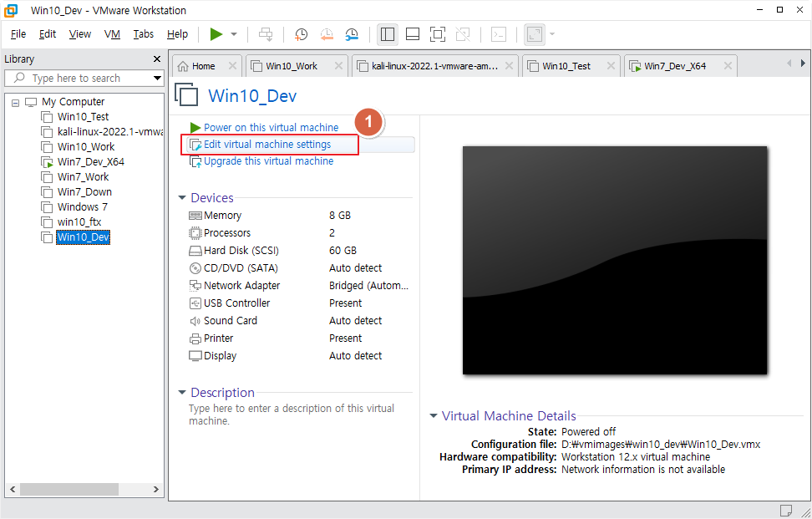
Task: Close the Win10_Test tab
Action: tap(611, 66)
